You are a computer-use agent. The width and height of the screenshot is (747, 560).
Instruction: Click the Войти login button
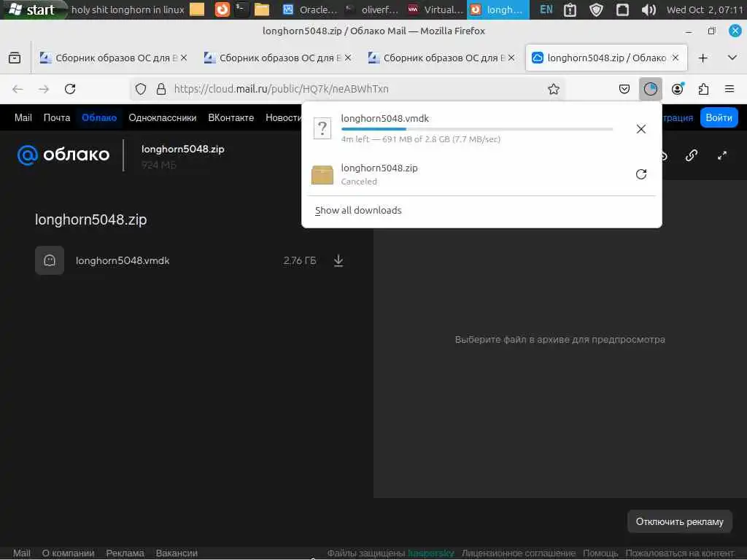[x=719, y=117]
